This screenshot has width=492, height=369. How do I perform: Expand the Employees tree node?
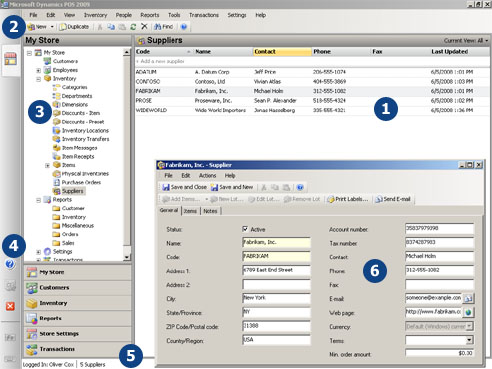coord(38,70)
